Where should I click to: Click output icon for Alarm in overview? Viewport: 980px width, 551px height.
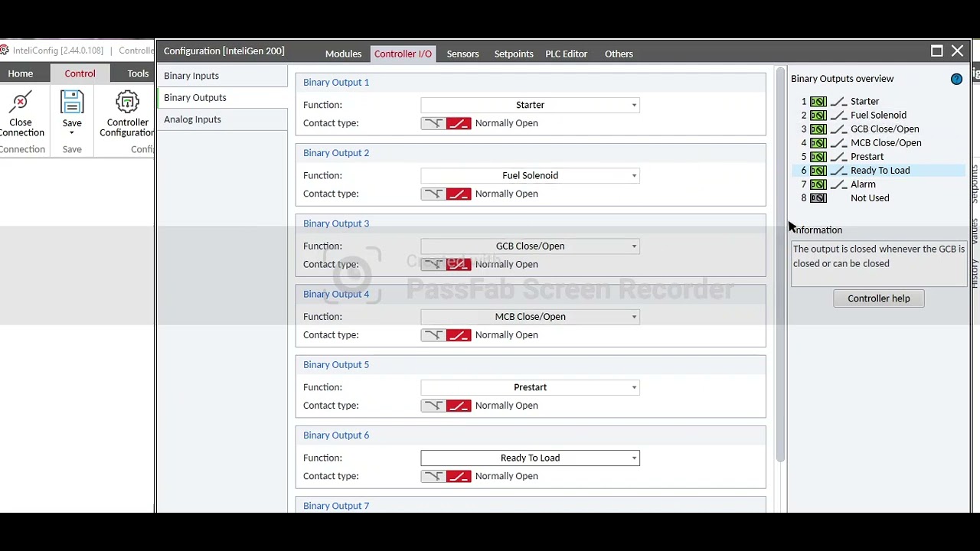[x=818, y=184]
